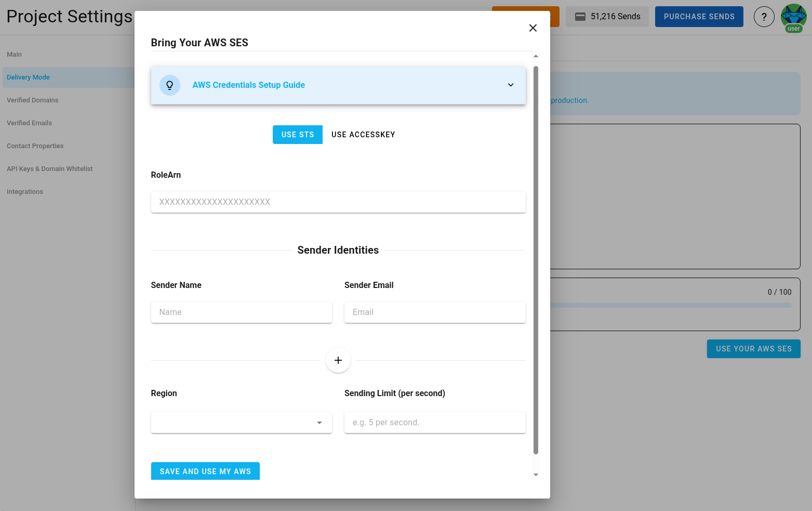Click the scrollbar down arrow in the modal
This screenshot has height=511, width=812.
point(536,475)
